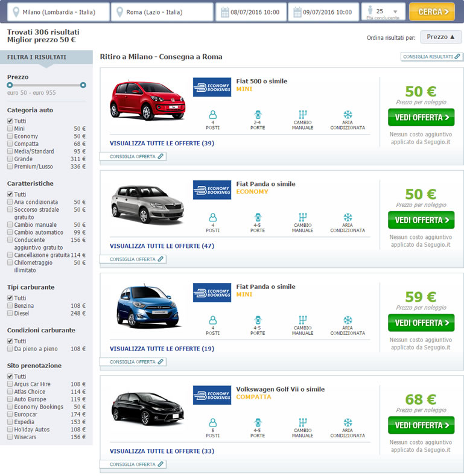Click the Economy Bookings logo on Volkswagen Golf offer

click(x=212, y=395)
